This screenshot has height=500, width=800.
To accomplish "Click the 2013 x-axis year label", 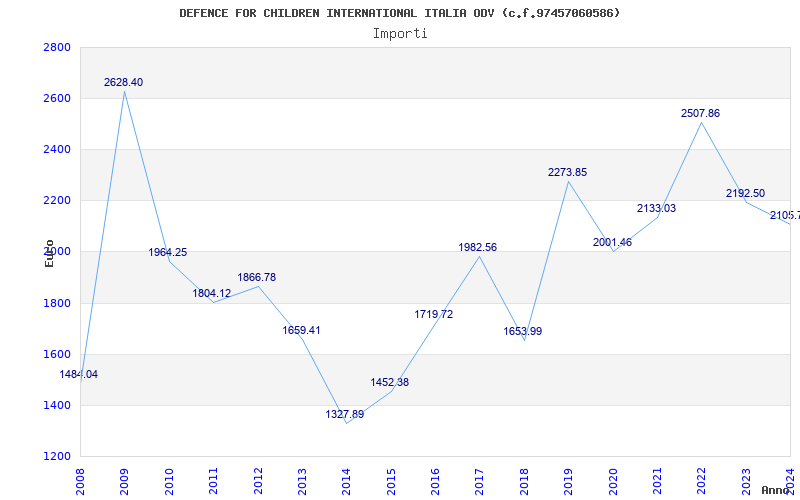I will [x=302, y=481].
